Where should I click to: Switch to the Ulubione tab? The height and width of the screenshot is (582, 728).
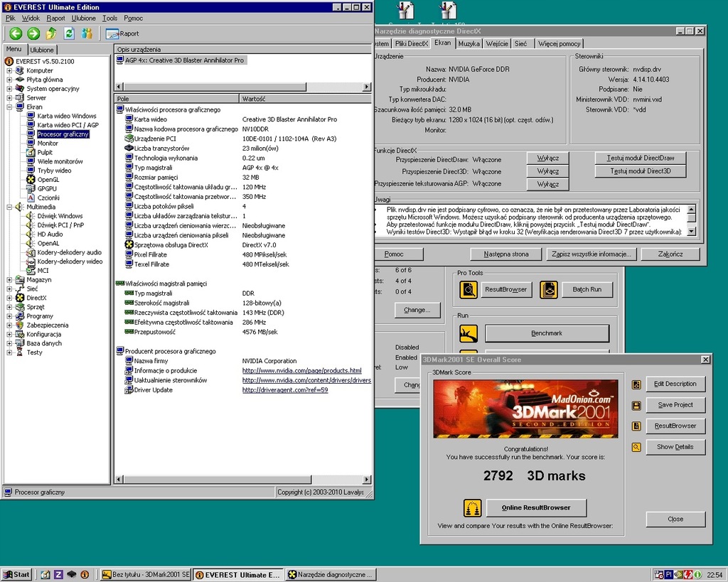coord(42,50)
